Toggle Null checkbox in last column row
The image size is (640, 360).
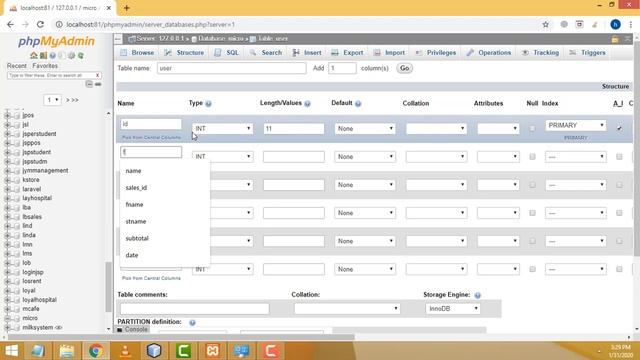click(x=532, y=269)
